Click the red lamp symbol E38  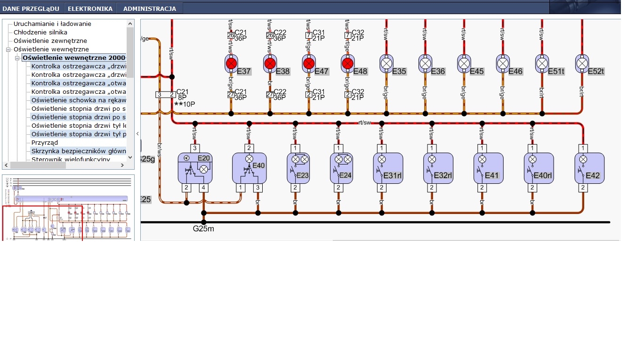270,63
